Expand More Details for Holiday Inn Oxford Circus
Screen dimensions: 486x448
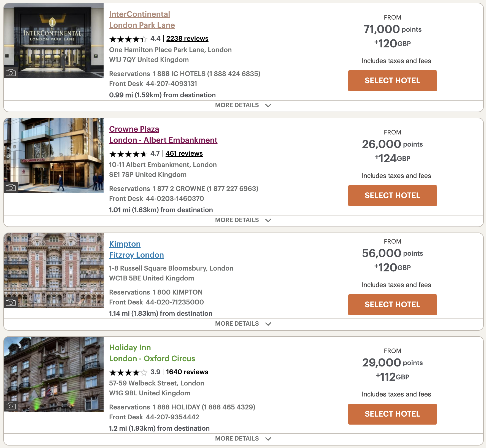click(x=243, y=439)
